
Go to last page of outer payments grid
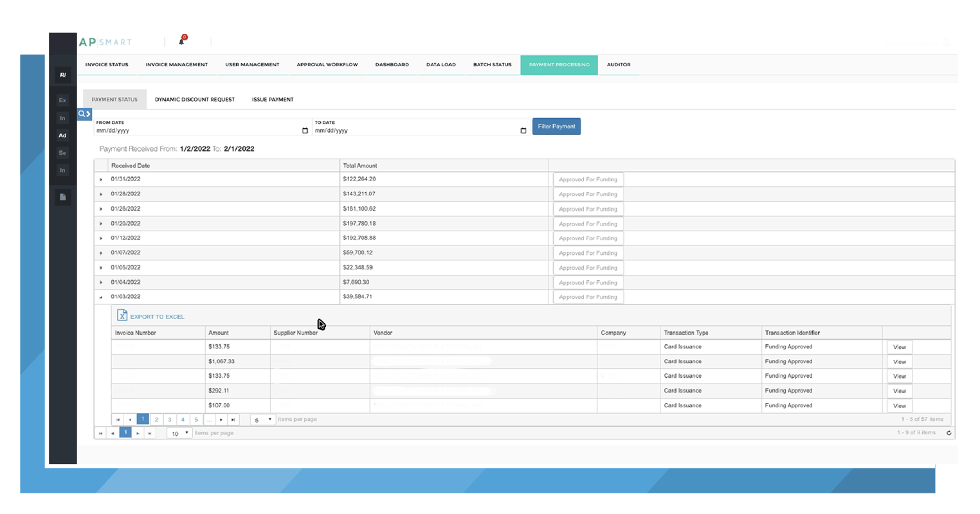tap(150, 433)
